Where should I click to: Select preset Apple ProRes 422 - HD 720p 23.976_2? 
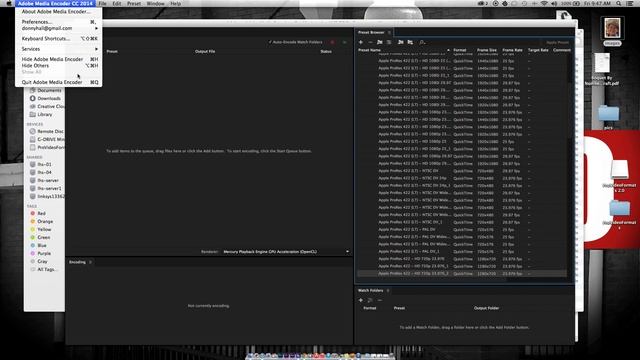coord(462,273)
